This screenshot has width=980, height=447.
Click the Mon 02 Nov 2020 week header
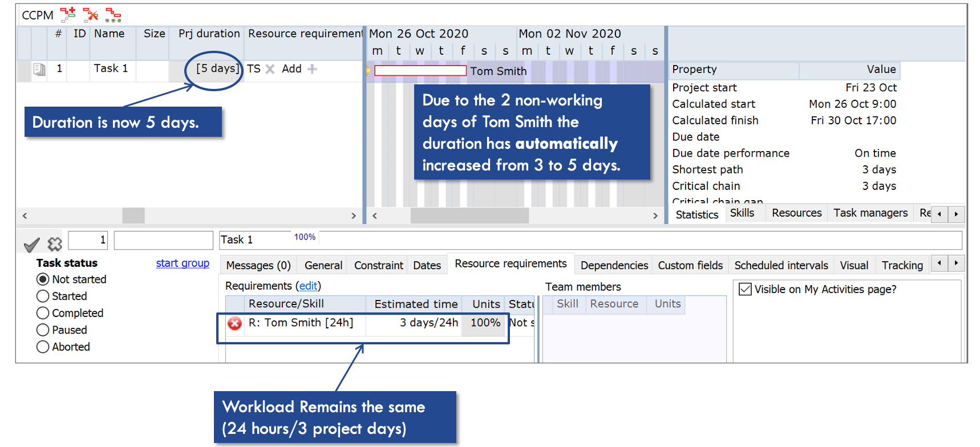click(x=590, y=34)
